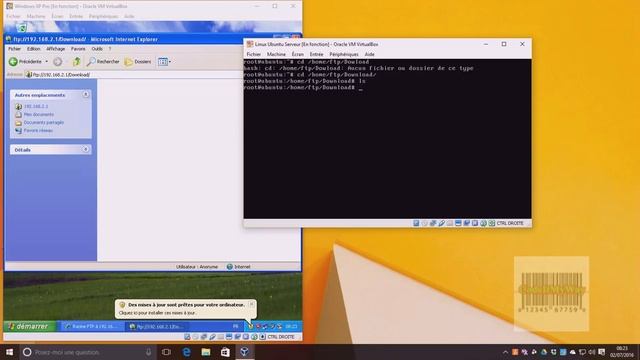Image resolution: width=640 pixels, height=360 pixels.
Task: Open the Edition menu in Internet Explorer
Action: [33, 49]
